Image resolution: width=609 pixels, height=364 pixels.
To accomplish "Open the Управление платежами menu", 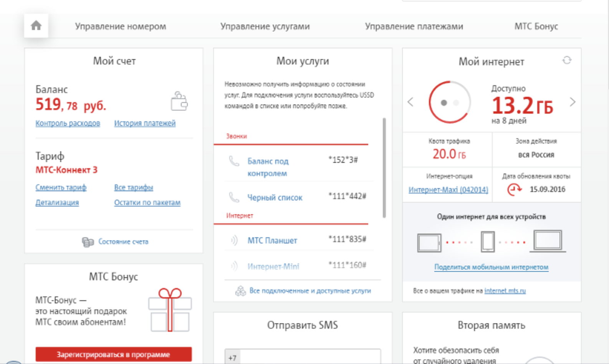I will click(x=414, y=26).
